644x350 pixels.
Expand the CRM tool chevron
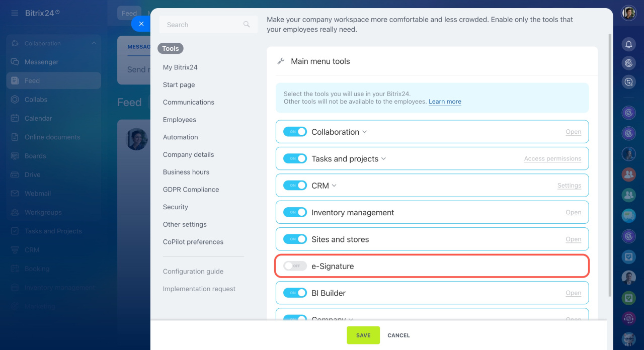pyautogui.click(x=334, y=186)
